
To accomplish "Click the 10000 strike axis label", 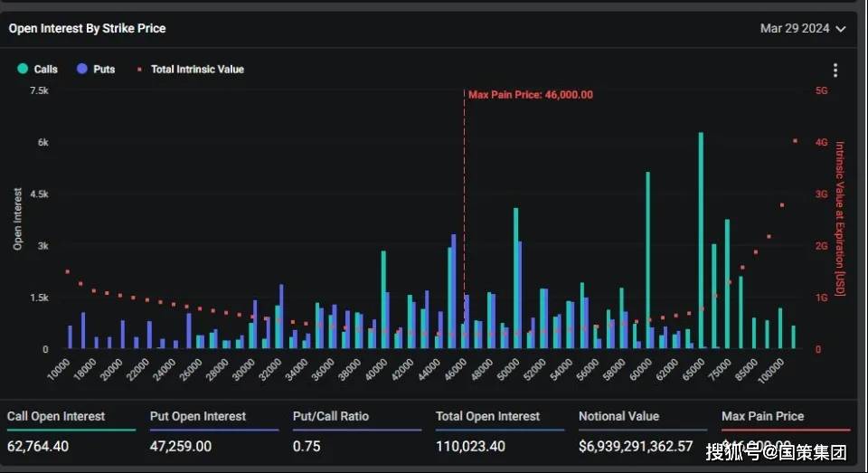I will click(59, 369).
